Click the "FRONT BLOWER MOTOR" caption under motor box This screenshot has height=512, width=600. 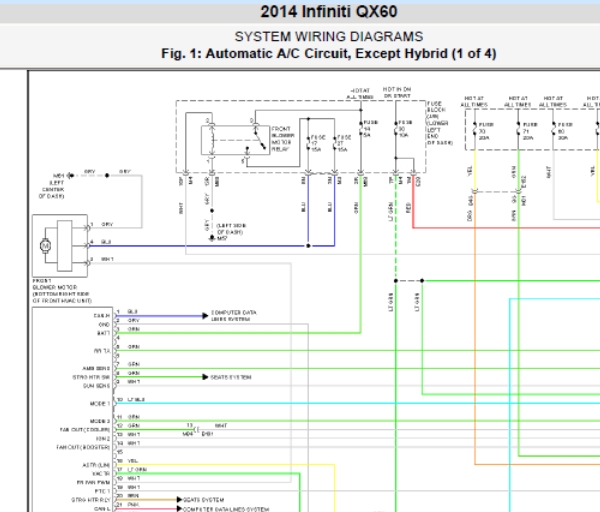click(x=62, y=291)
